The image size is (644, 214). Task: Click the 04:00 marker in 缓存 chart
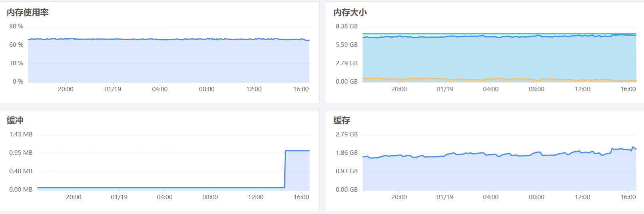(490, 197)
